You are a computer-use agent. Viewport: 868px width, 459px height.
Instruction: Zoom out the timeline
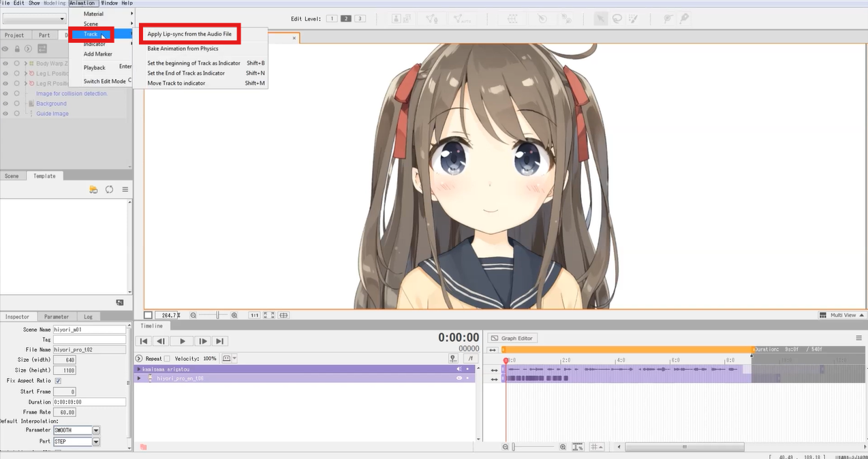(x=506, y=447)
